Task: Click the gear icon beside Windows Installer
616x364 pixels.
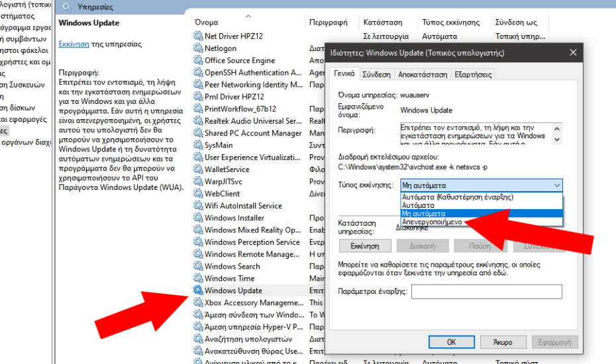Action: (198, 218)
